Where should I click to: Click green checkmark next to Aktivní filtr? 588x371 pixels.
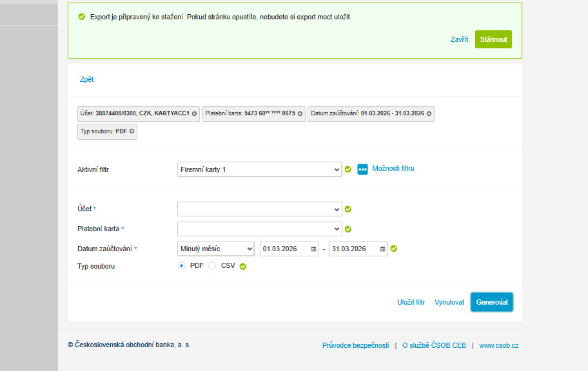tap(348, 169)
